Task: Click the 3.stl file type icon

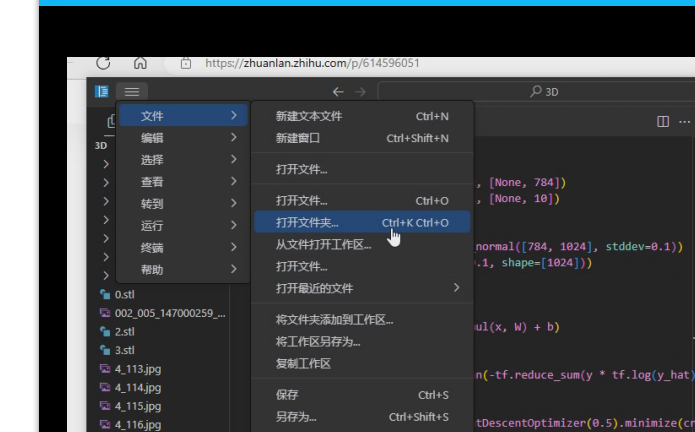Action: [x=105, y=350]
